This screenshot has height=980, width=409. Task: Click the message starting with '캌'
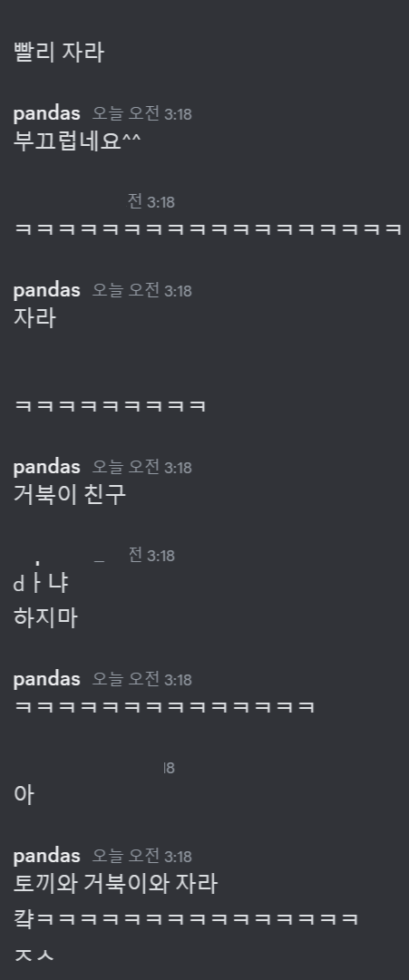186,918
